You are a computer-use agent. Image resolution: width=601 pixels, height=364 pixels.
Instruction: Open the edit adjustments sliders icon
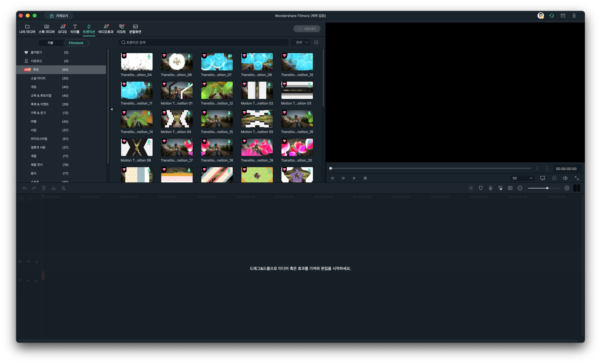pyautogui.click(x=63, y=188)
